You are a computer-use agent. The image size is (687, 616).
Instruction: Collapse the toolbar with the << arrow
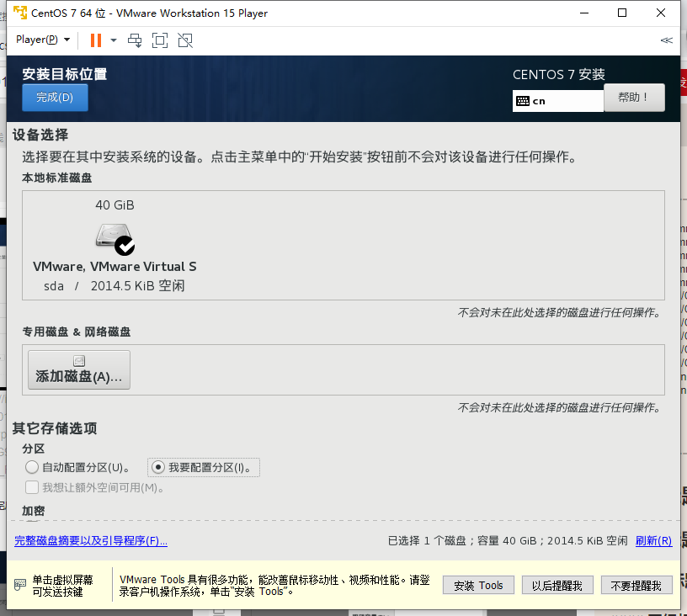pyautogui.click(x=666, y=40)
